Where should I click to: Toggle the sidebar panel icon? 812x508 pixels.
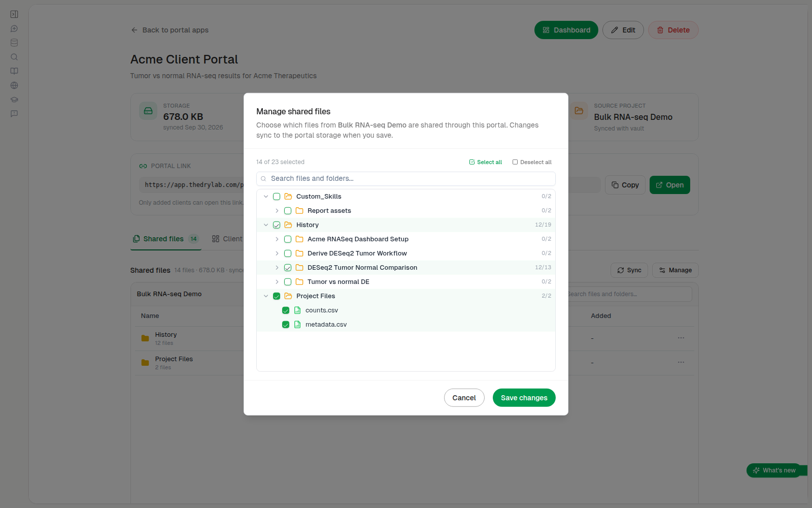[14, 14]
